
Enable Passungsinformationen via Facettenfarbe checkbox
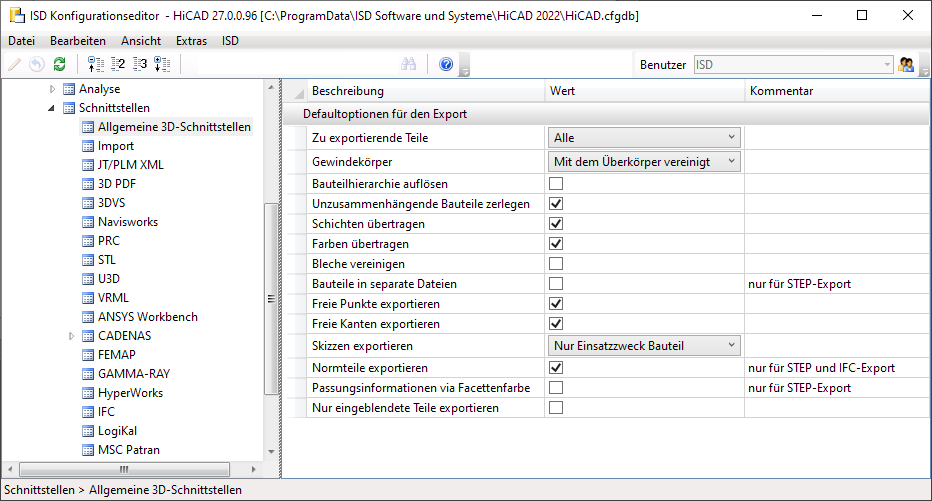[556, 387]
